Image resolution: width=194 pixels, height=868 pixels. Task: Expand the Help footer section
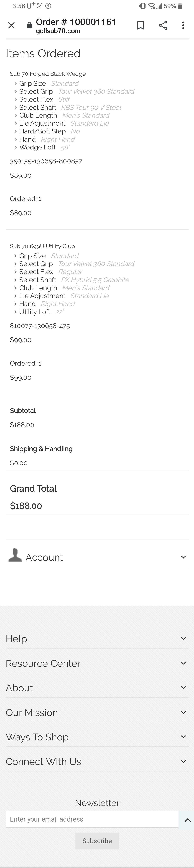(183, 639)
